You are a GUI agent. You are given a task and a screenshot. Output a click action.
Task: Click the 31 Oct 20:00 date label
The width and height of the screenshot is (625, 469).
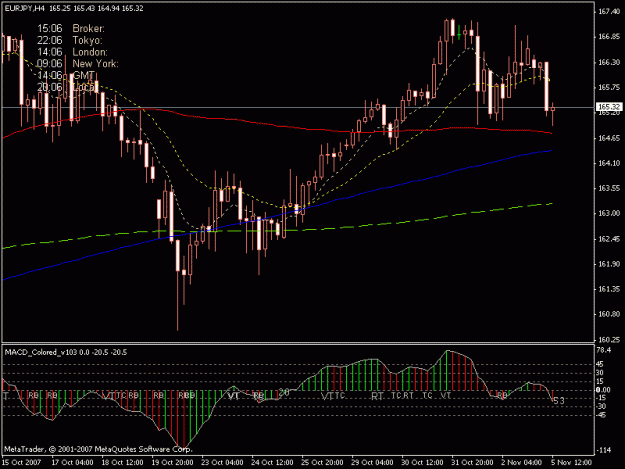472,463
